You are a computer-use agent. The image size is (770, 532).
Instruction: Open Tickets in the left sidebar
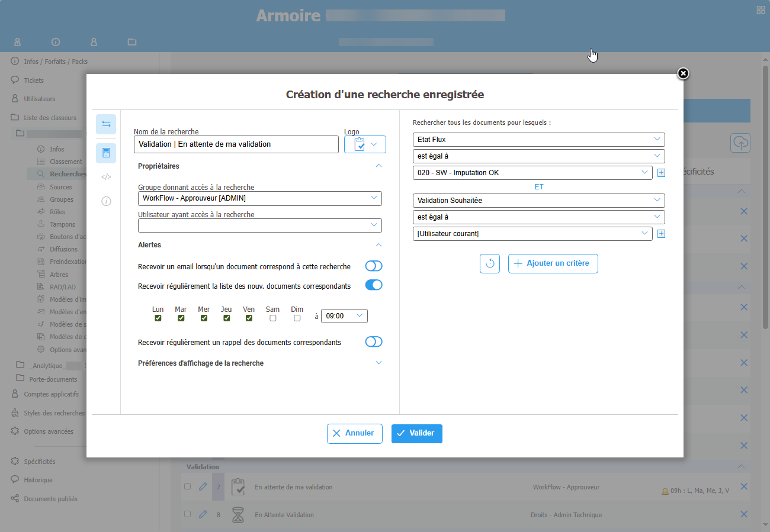coord(34,80)
